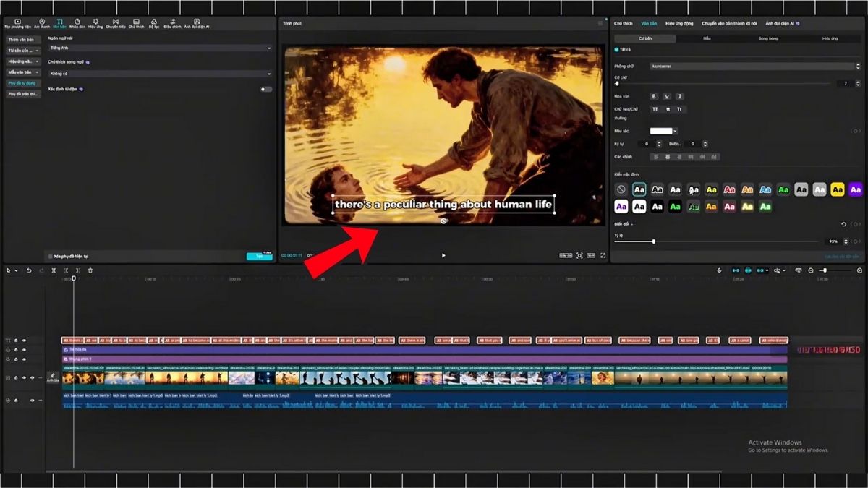Open the Âm thanh (Audio) panel
This screenshot has width=868, height=488.
coord(41,25)
